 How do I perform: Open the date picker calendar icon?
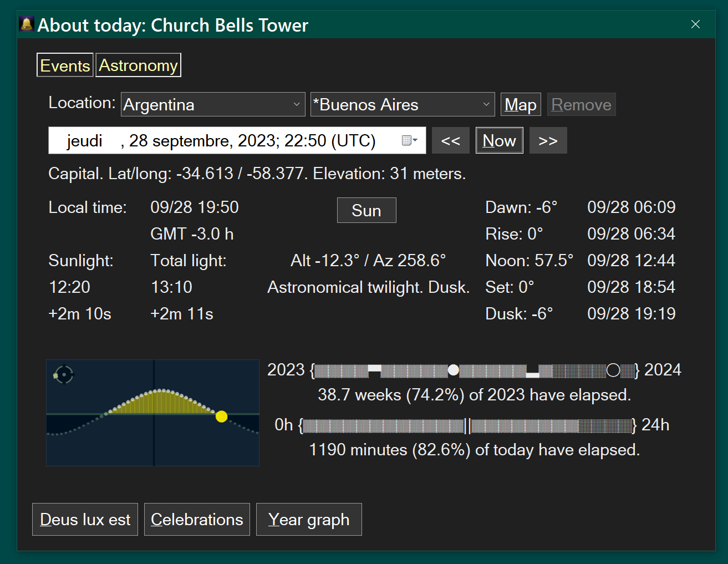(x=409, y=141)
